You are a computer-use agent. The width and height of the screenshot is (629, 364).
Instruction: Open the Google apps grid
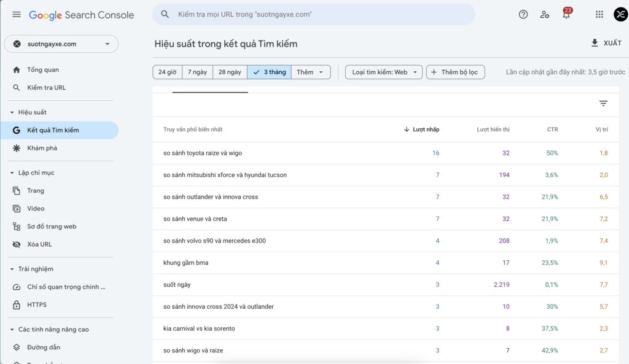(x=600, y=15)
